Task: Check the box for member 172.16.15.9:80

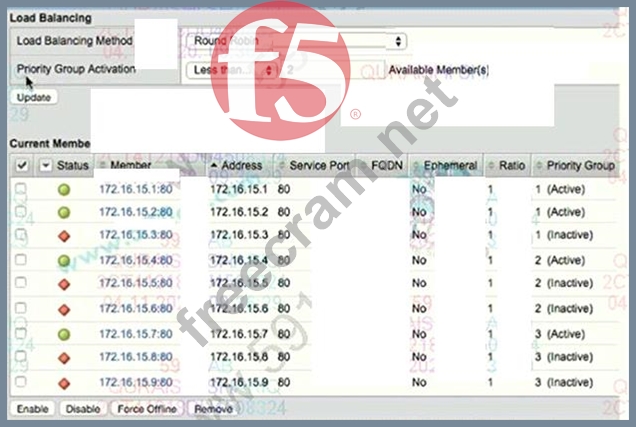Action: pyautogui.click(x=21, y=382)
